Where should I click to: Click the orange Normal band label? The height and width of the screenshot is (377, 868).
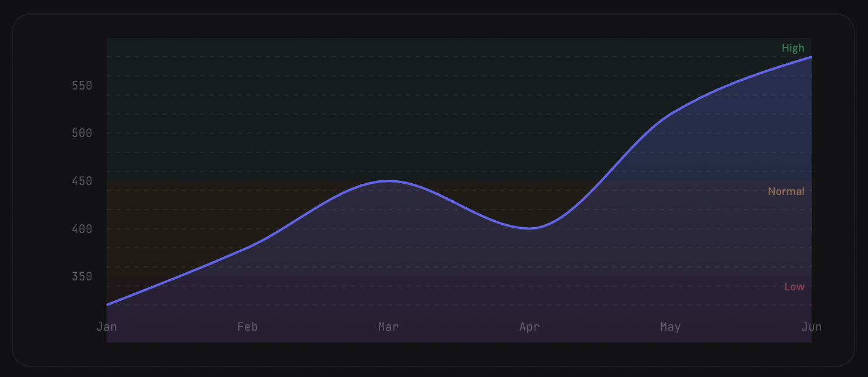coord(786,191)
